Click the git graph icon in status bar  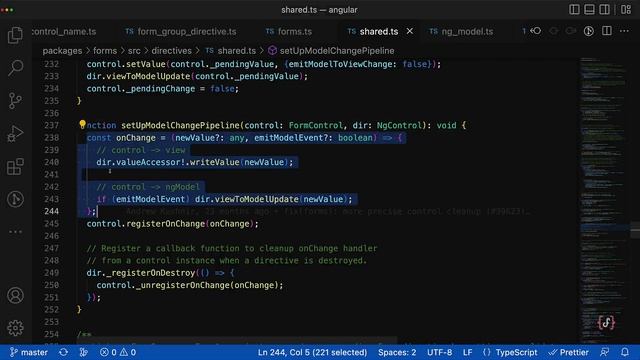[x=84, y=352]
